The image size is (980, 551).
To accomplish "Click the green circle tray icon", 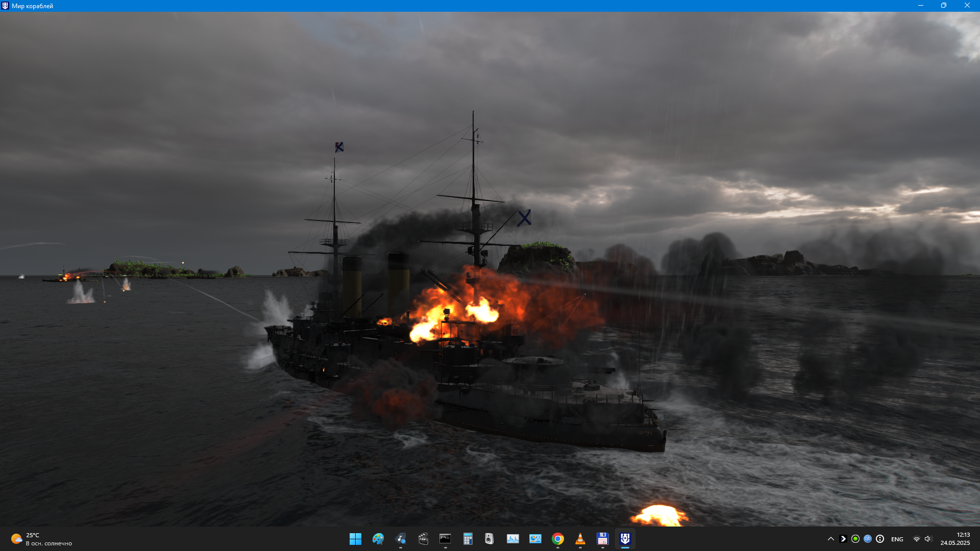I will click(x=855, y=539).
